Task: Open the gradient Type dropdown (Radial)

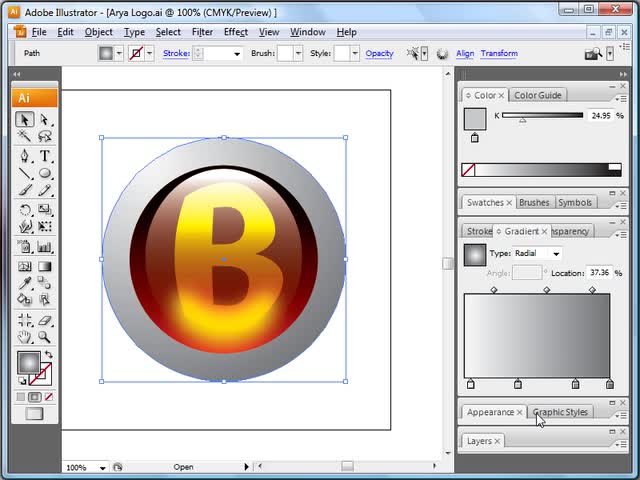Action: coord(556,254)
